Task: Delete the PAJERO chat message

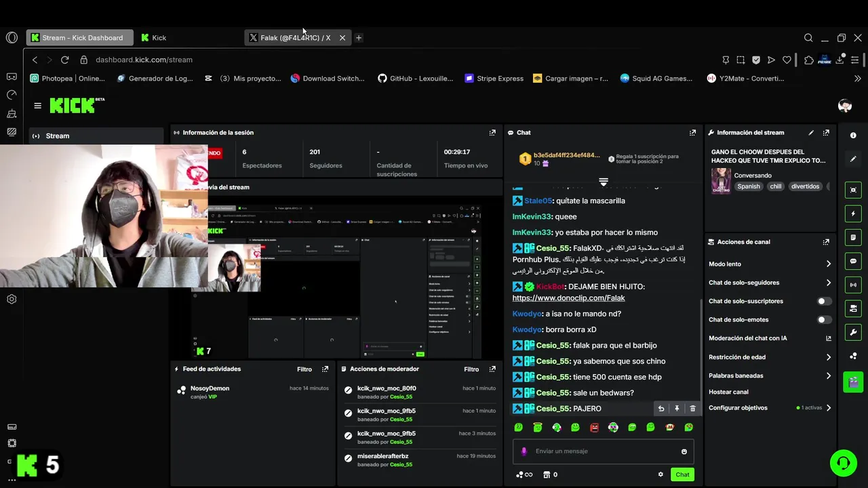Action: [692, 409]
